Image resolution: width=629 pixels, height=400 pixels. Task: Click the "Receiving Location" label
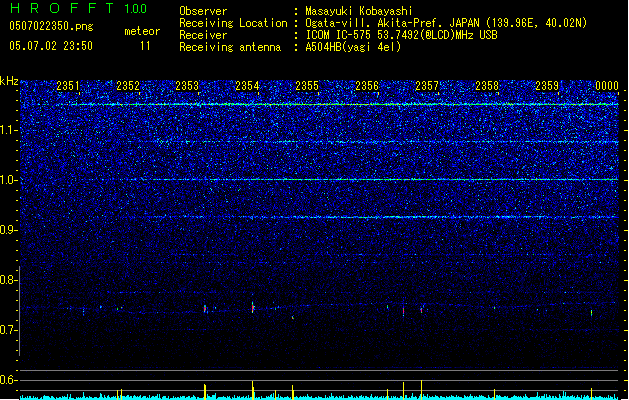[x=233, y=23]
